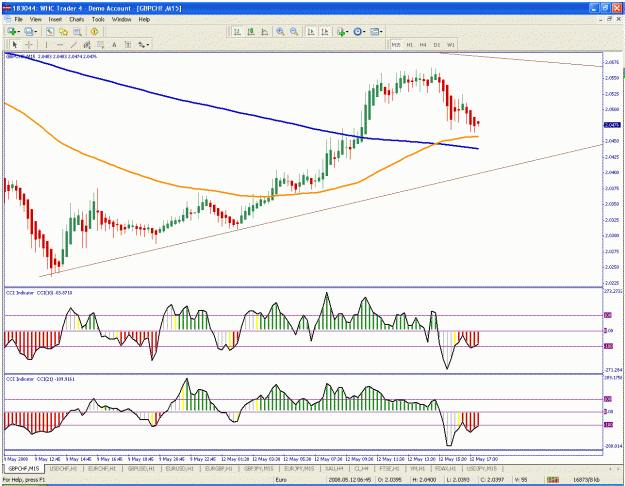Open the Insert menu
This screenshot has width=625, height=486.
(x=55, y=19)
